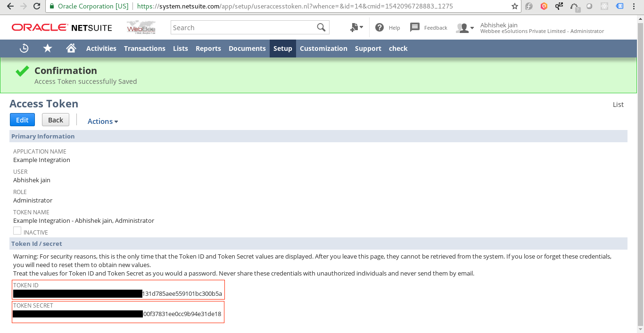Click the WebBee company logo
The image size is (644, 333).
[x=141, y=28]
